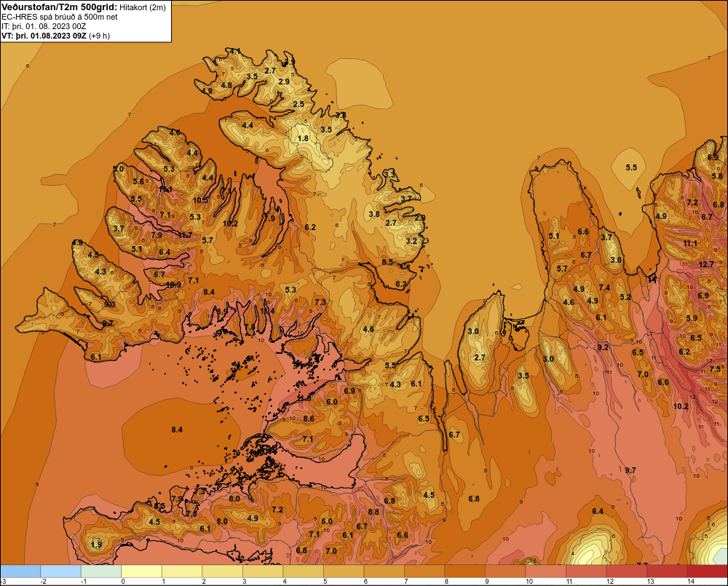Click the 9.2 temperature label on the map
Image resolution: width=728 pixels, height=586 pixels.
pyautogui.click(x=603, y=347)
